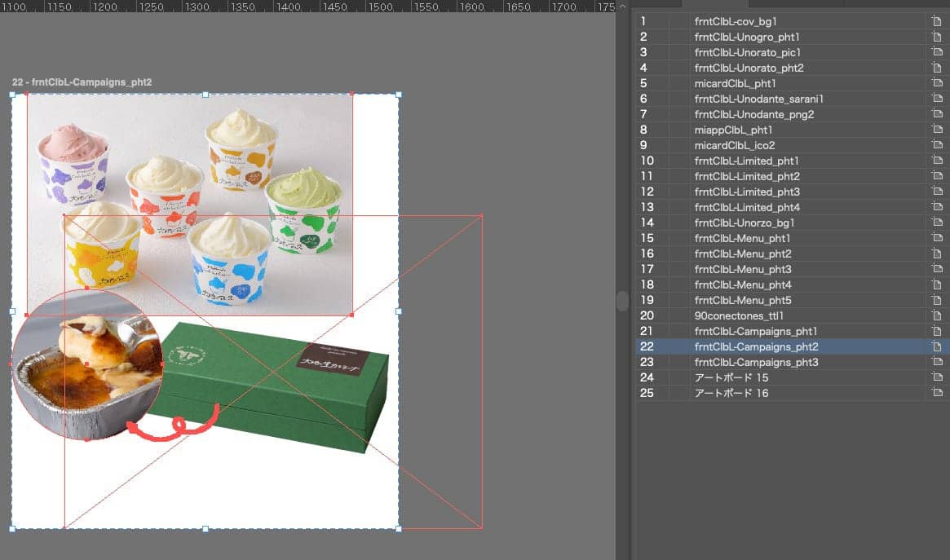Open artboard options icon for micardClbL_pht1
Viewport: 950px width, 560px height.
(x=937, y=83)
